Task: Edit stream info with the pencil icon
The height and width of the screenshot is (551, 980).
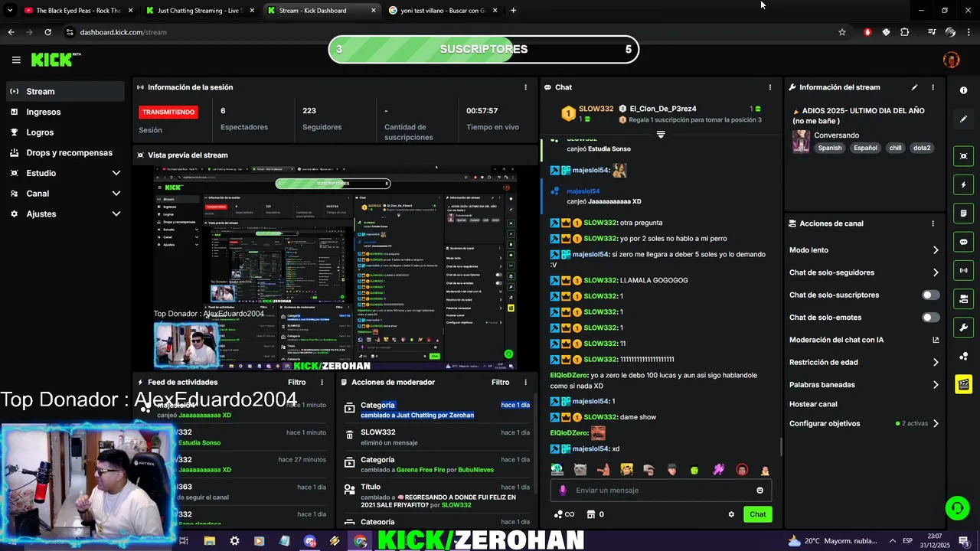Action: 914,87
